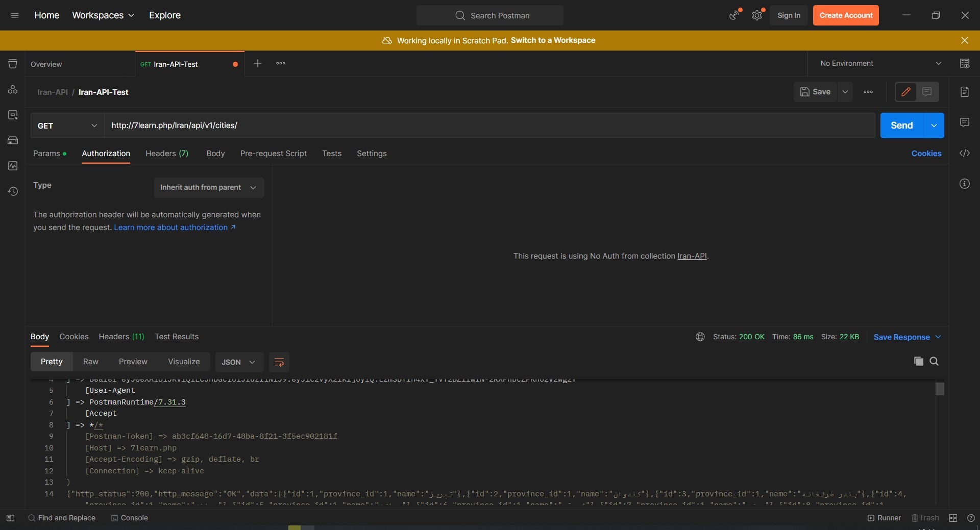Close the Scratch Pad banner
The height and width of the screenshot is (530, 980).
(964, 40)
